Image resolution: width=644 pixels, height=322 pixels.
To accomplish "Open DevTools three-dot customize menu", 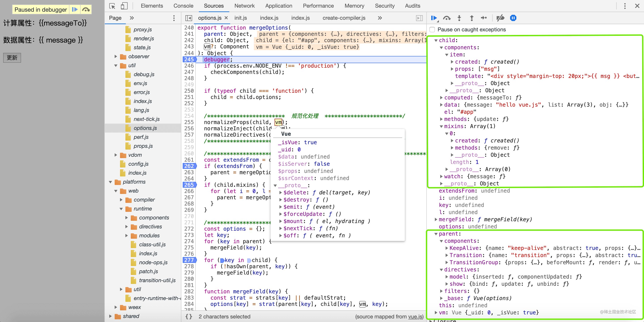I will 625,6.
